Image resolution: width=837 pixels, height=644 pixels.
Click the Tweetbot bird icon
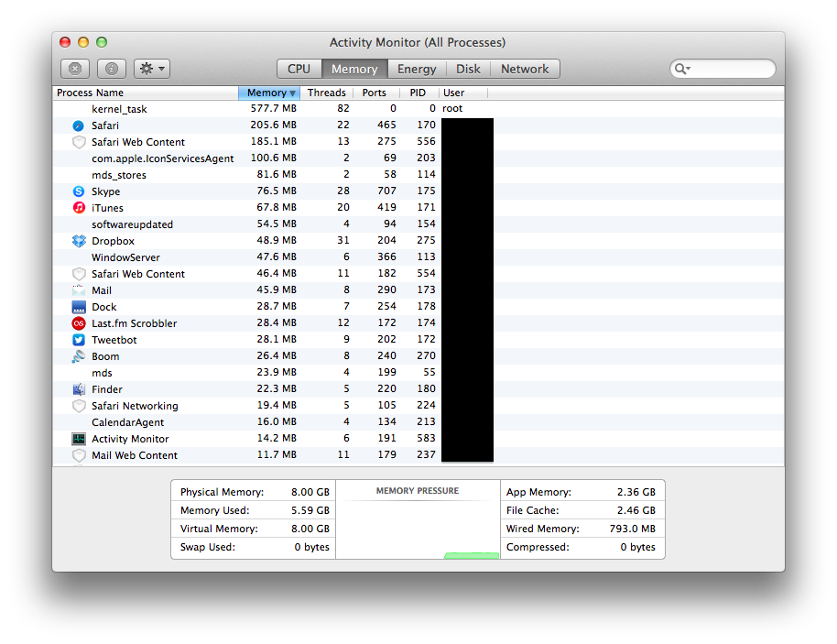79,340
